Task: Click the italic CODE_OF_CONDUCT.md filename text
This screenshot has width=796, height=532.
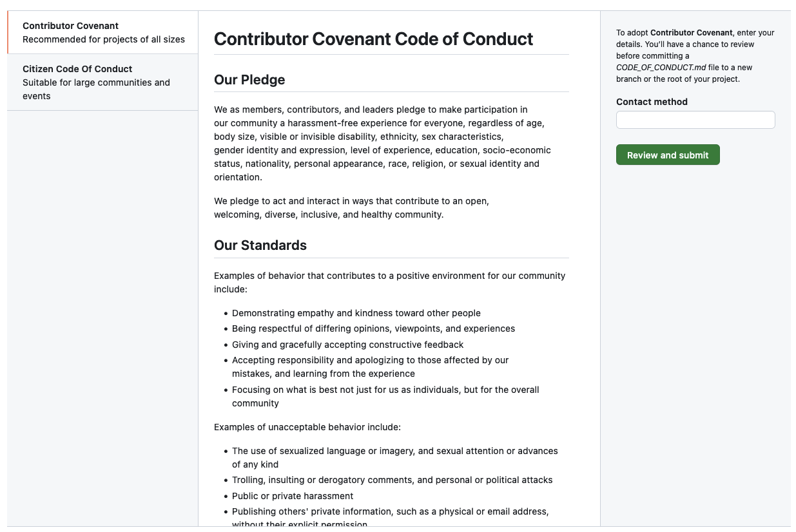Action: tap(663, 67)
